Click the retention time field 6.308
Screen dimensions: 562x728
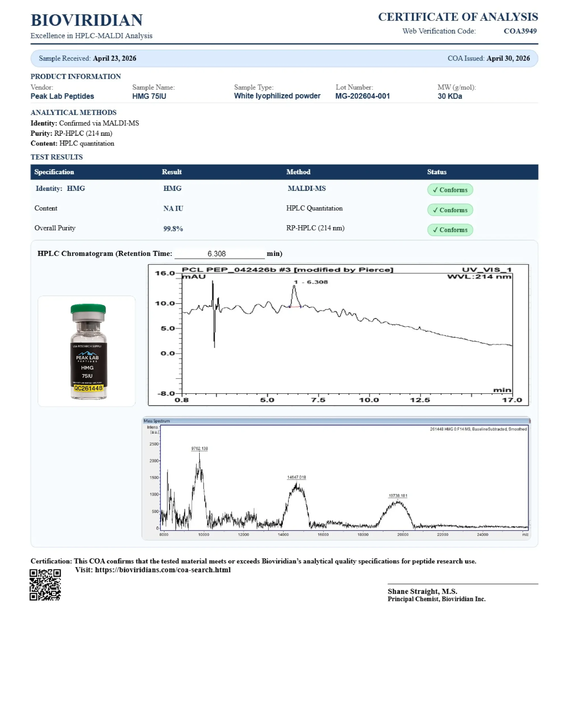[x=220, y=254]
